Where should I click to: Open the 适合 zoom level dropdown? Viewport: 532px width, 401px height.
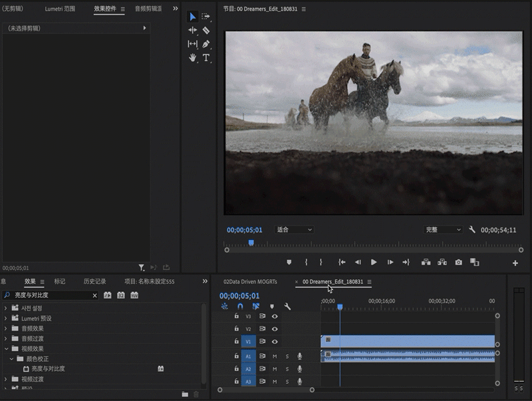(294, 229)
